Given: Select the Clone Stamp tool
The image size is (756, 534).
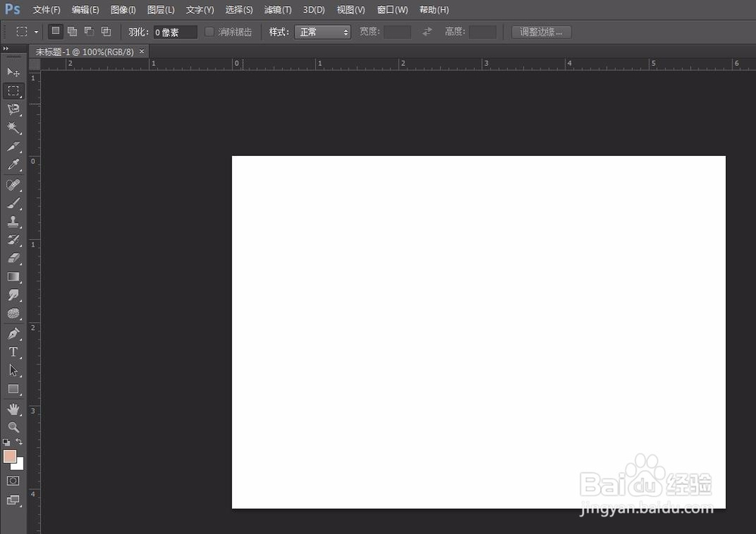Looking at the screenshot, I should (x=13, y=222).
